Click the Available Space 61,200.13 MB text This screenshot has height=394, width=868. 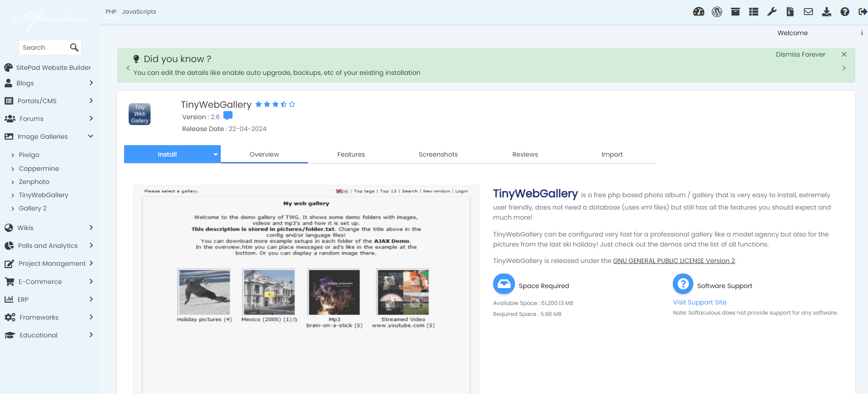point(533,303)
